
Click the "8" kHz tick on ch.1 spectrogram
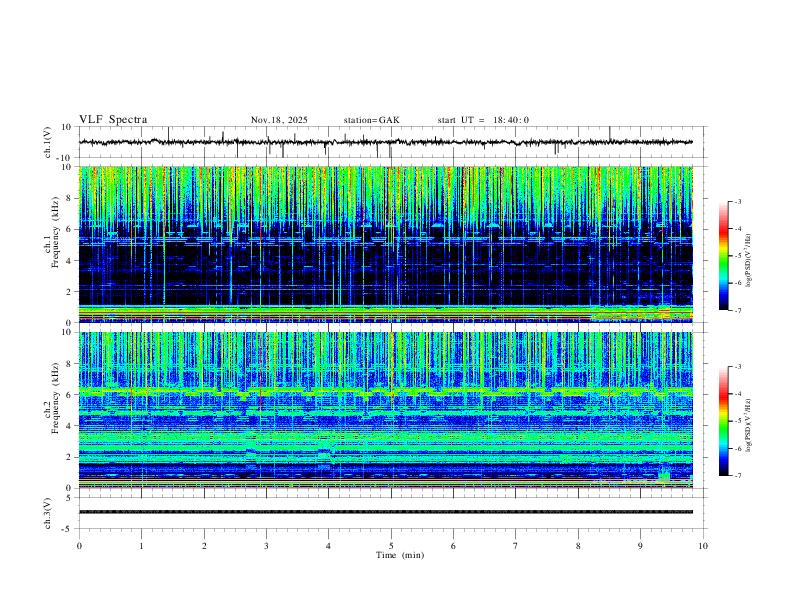pos(70,198)
